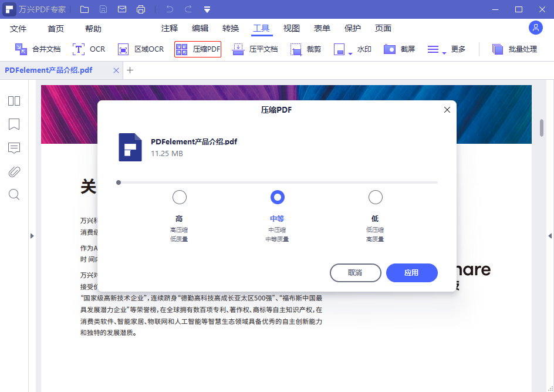Launch 区域OCR (Area OCR)
554x392 pixels.
tap(141, 49)
